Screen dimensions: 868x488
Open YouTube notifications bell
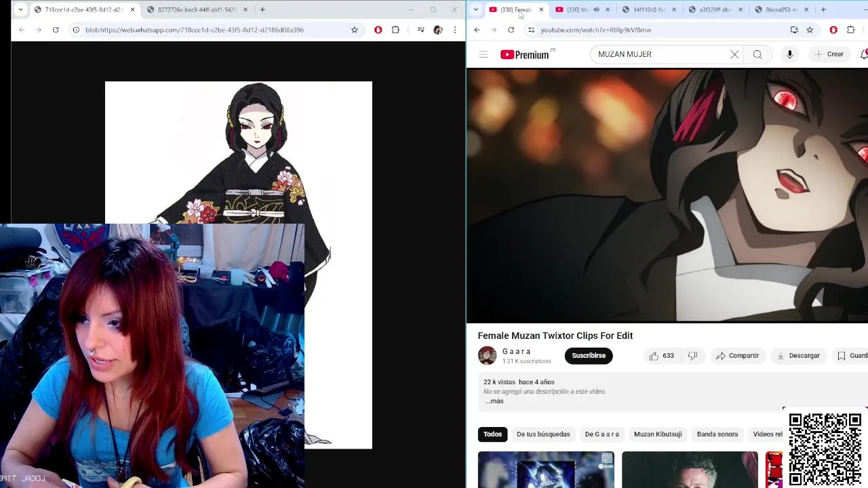coord(863,54)
